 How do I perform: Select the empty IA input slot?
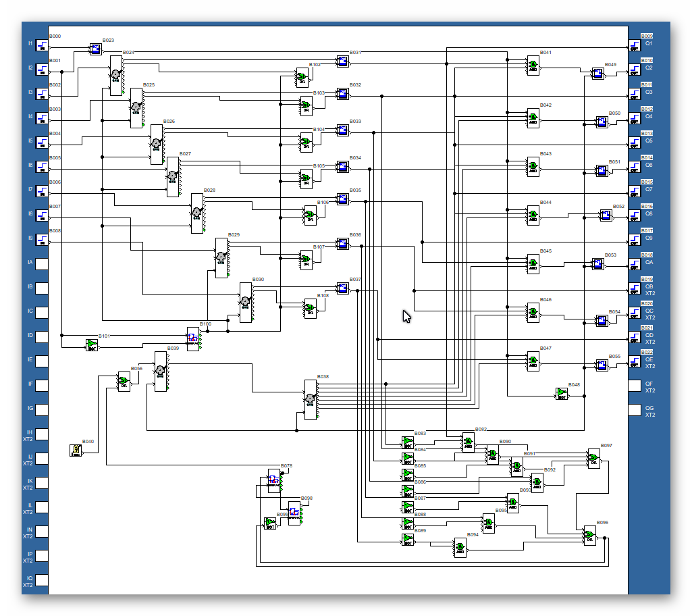[42, 264]
